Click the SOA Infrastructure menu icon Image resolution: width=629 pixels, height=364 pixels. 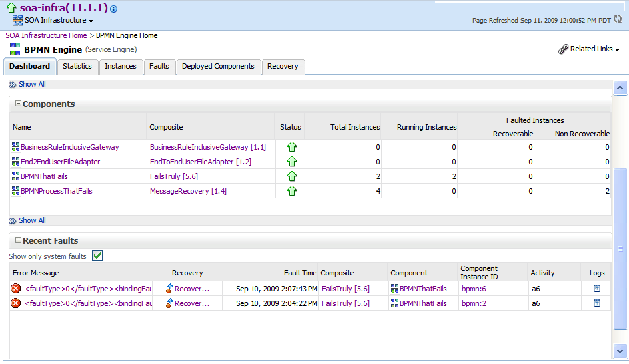[x=17, y=21]
